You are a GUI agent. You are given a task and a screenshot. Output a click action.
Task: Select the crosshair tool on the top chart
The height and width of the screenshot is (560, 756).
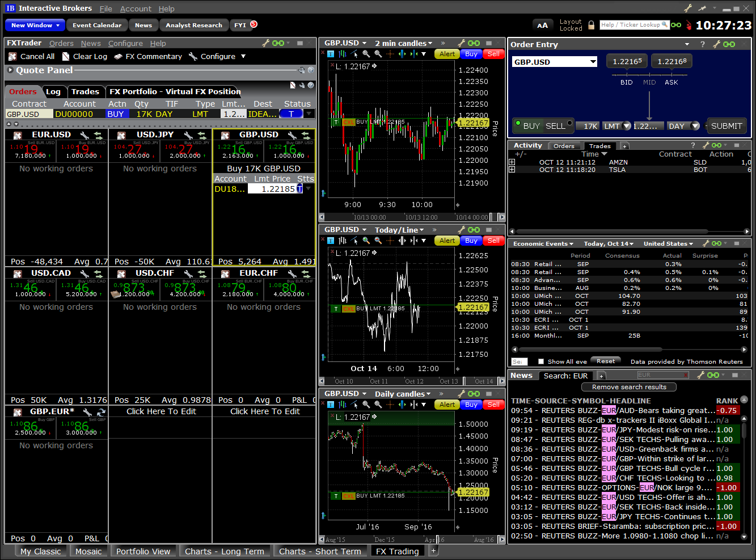(390, 54)
